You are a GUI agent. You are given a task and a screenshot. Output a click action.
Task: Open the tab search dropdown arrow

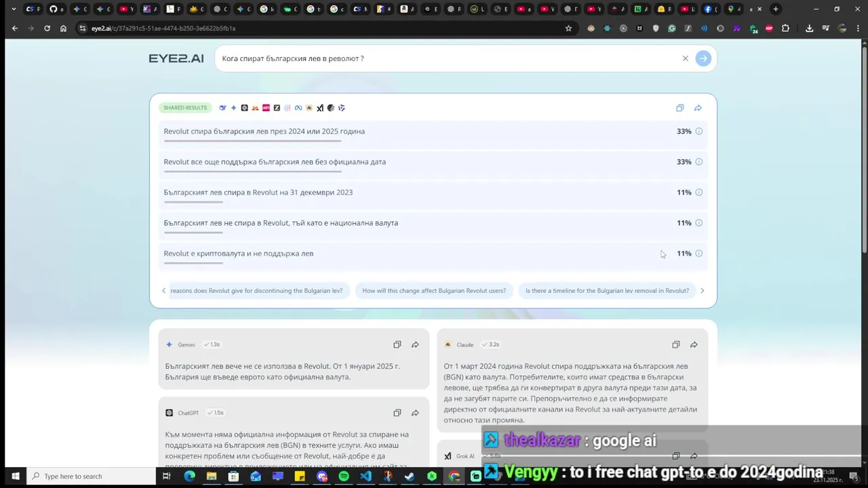pos(14,9)
